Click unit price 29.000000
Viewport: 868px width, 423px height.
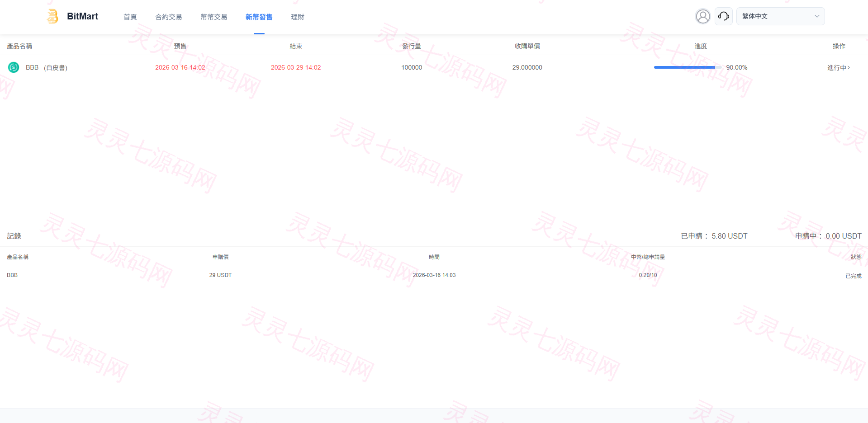point(527,67)
